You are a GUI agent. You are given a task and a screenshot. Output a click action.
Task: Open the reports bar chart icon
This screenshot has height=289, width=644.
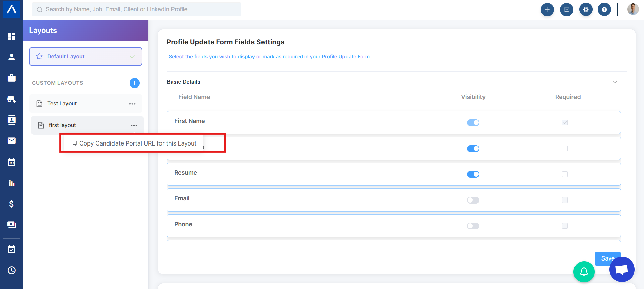[x=12, y=183]
